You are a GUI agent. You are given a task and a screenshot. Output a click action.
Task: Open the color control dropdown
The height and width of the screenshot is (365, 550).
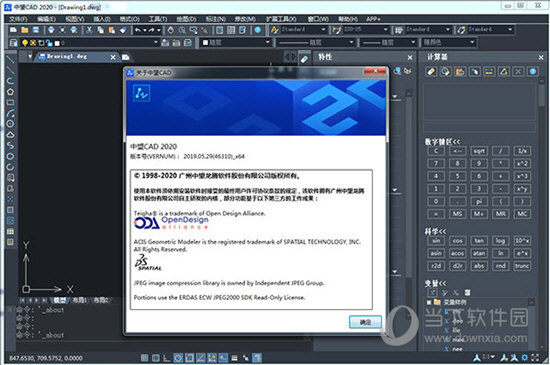[268, 42]
